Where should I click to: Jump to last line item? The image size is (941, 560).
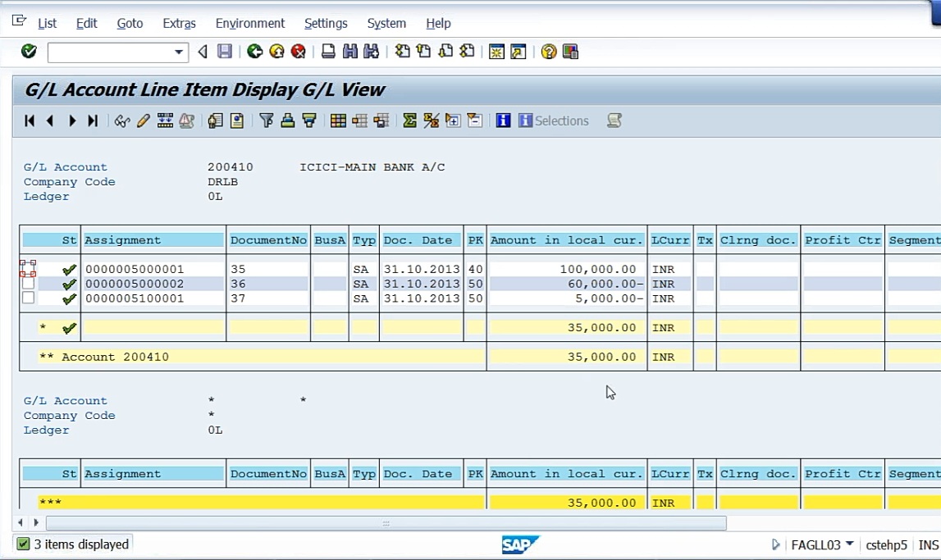point(93,121)
